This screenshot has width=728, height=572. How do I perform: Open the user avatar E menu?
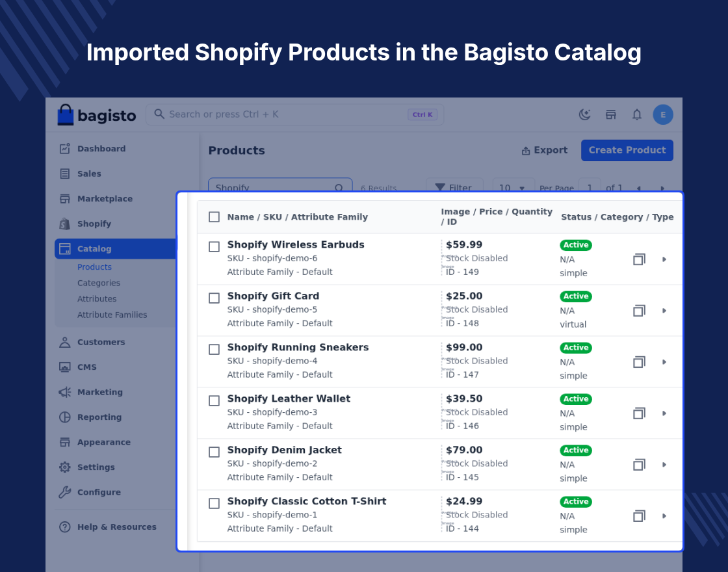click(663, 114)
